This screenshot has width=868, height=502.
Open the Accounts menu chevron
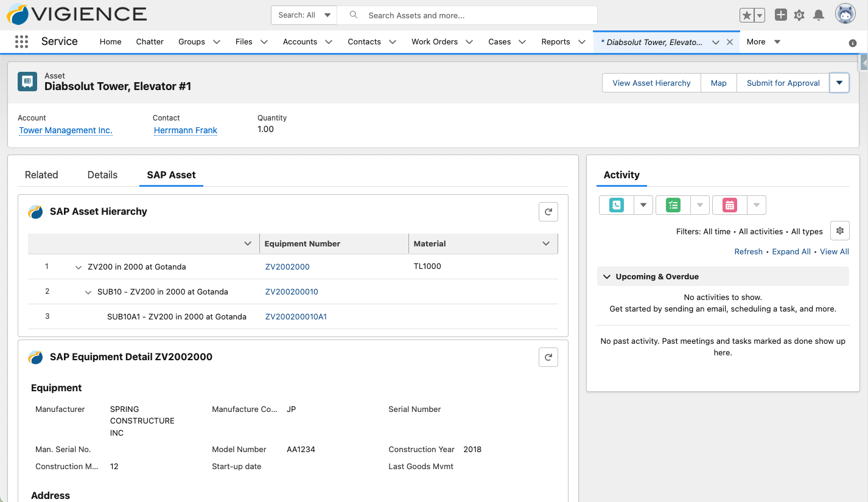[329, 42]
